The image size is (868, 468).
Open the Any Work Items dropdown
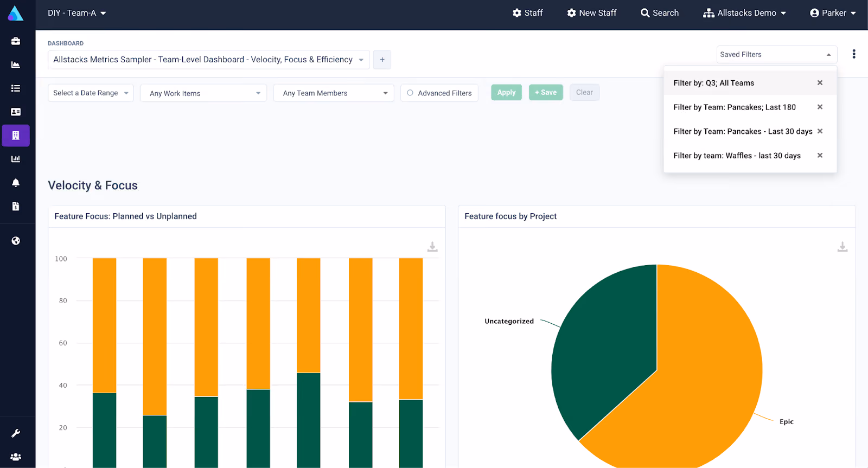(203, 93)
